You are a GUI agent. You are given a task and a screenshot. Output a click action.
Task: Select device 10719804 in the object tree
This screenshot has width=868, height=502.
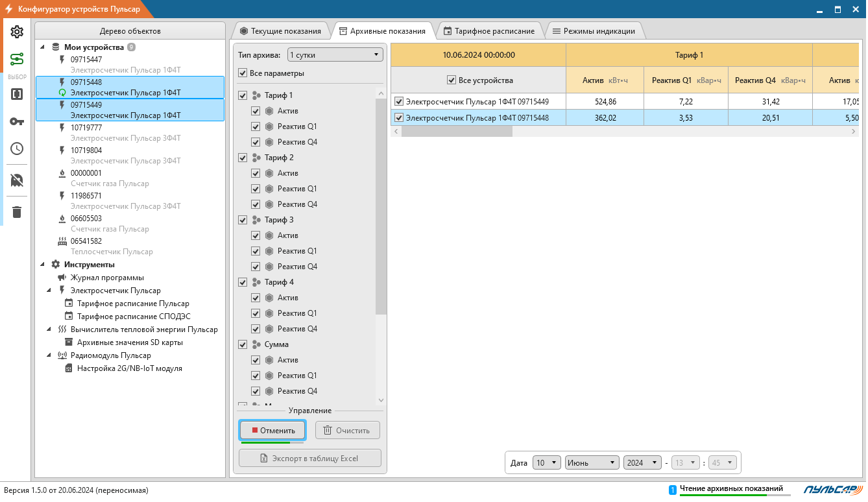[x=130, y=156]
